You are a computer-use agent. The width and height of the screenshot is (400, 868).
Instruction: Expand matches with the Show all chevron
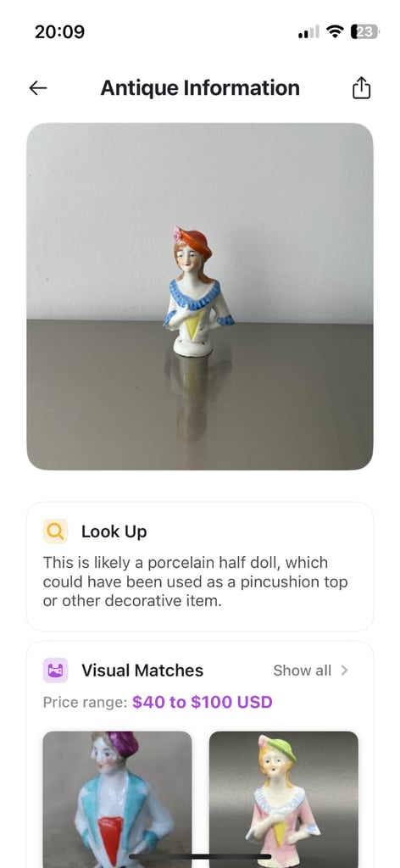(344, 670)
